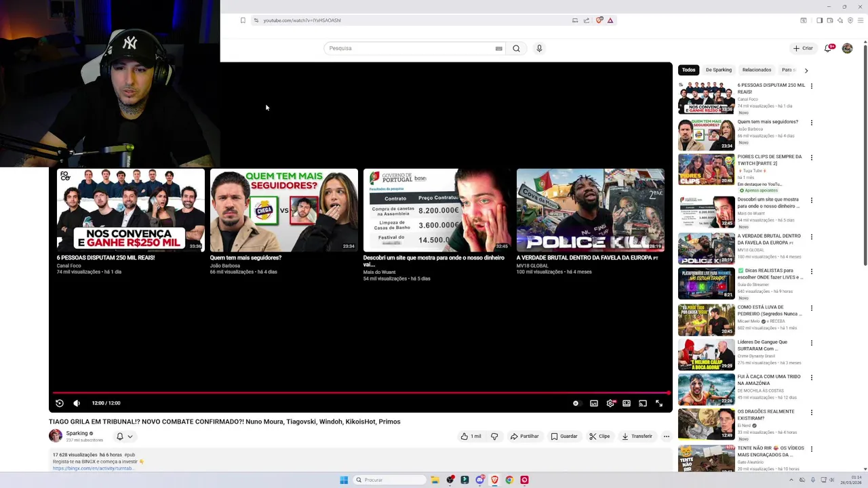Enter fullscreen mode in the player
This screenshot has width=868, height=488.
[659, 403]
